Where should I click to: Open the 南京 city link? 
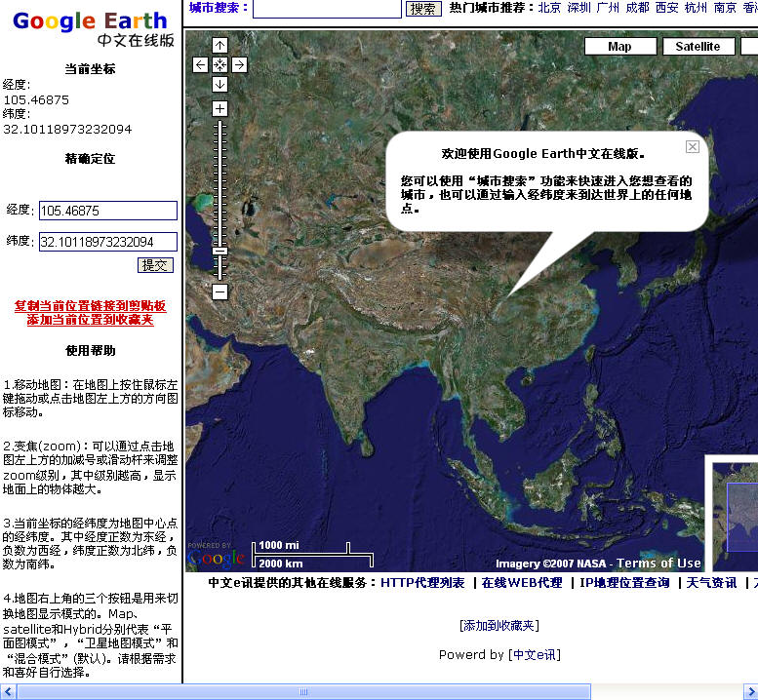pyautogui.click(x=725, y=8)
